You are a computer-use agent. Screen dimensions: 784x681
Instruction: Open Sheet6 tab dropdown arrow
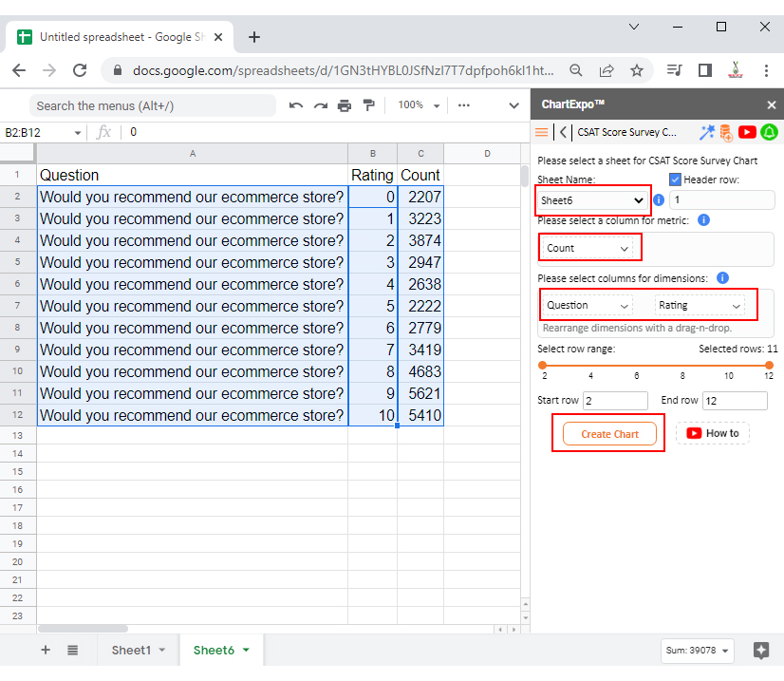point(246,650)
